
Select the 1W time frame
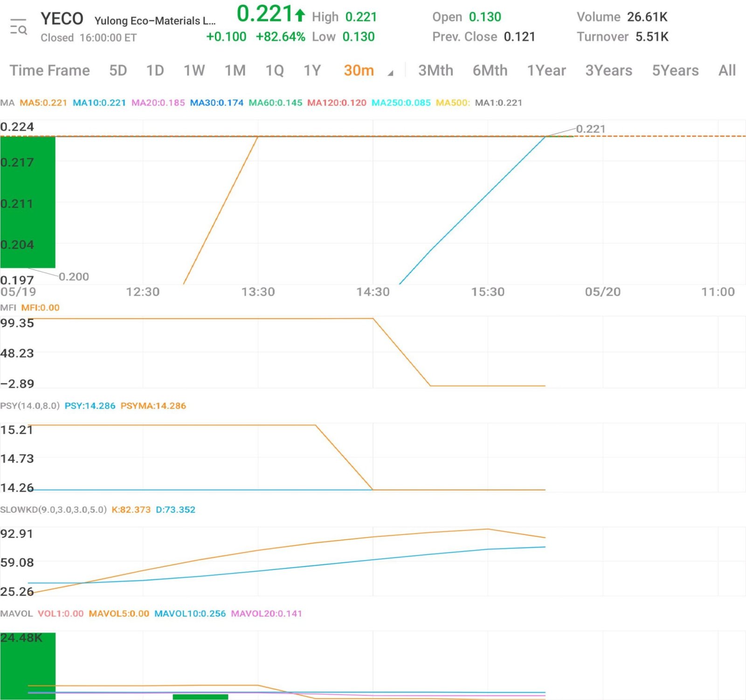tap(194, 70)
